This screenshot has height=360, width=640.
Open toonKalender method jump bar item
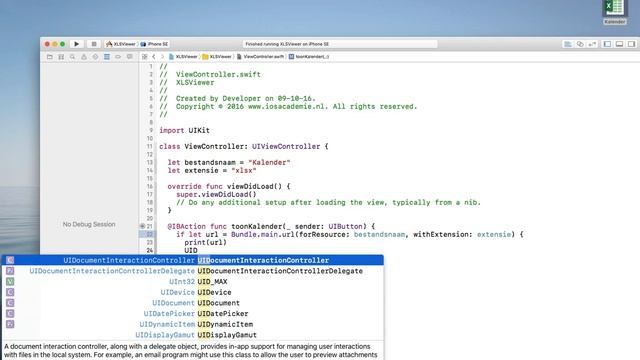[x=309, y=57]
